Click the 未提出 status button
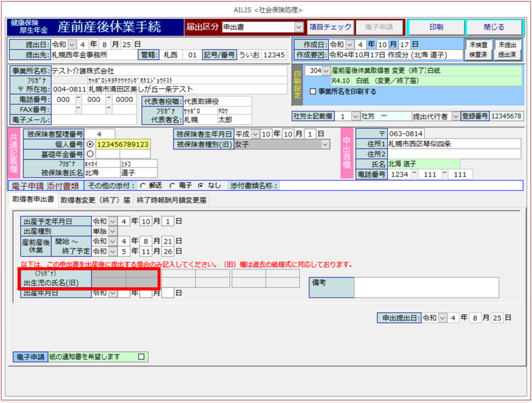This screenshot has height=403, width=532. (507, 45)
